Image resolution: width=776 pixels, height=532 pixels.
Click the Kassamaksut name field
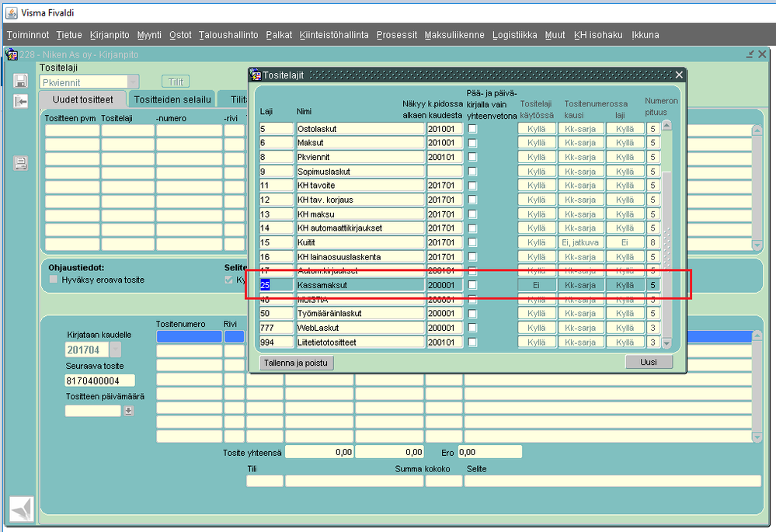[x=360, y=285]
